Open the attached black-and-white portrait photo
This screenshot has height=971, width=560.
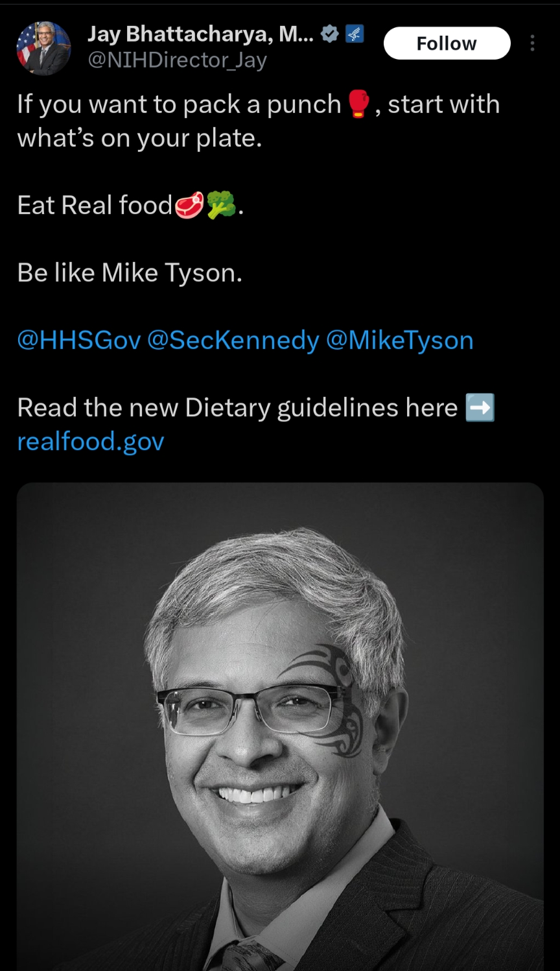click(280, 726)
